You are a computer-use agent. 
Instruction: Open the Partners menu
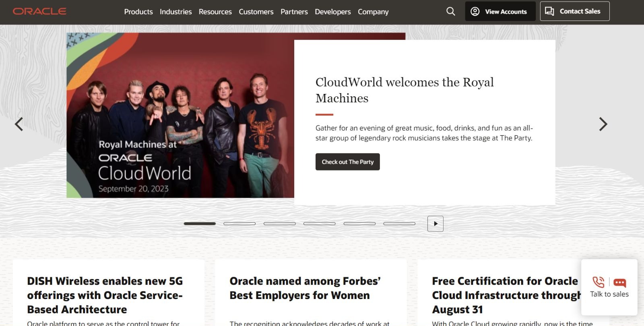(x=294, y=12)
